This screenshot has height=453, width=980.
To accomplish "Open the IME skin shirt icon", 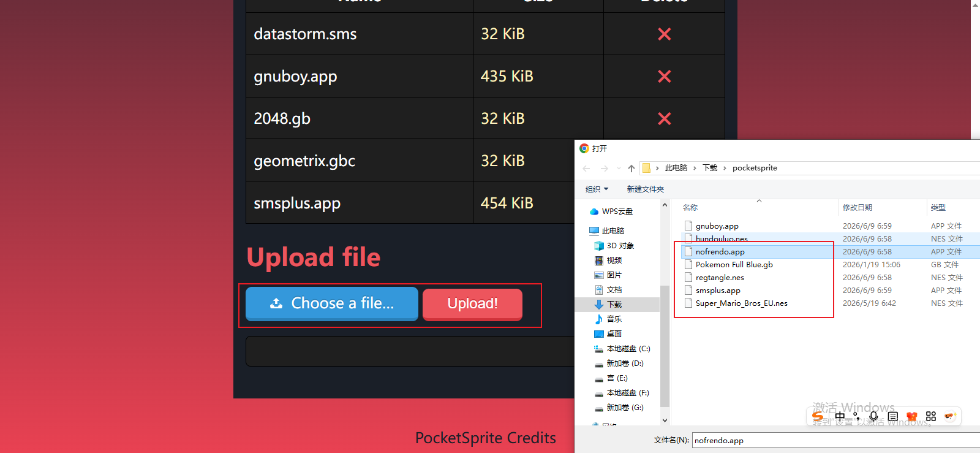I will [x=912, y=417].
